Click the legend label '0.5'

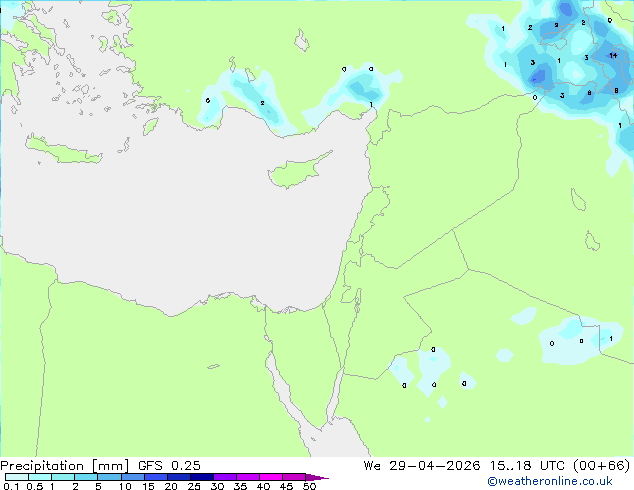coord(34,486)
